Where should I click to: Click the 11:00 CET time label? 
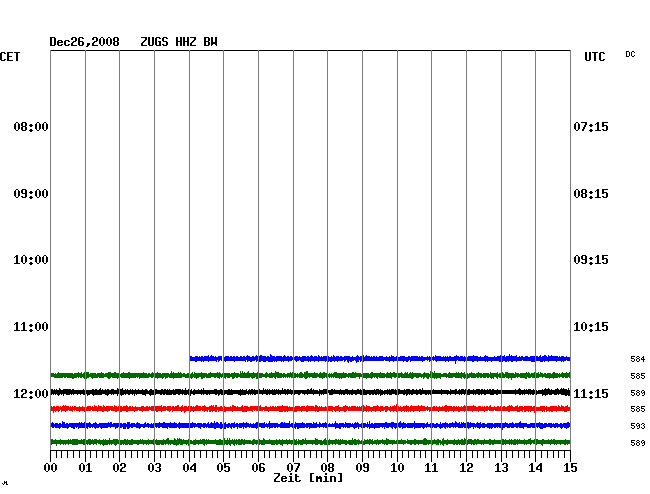tap(31, 327)
